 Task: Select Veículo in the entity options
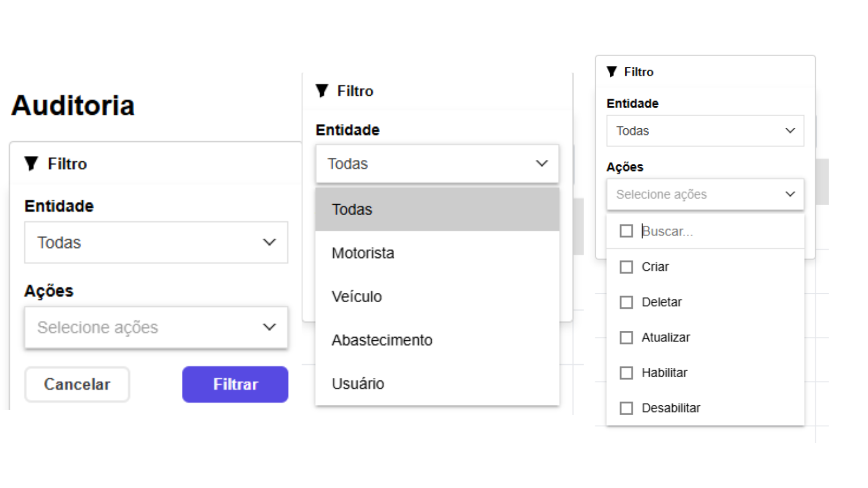357,297
